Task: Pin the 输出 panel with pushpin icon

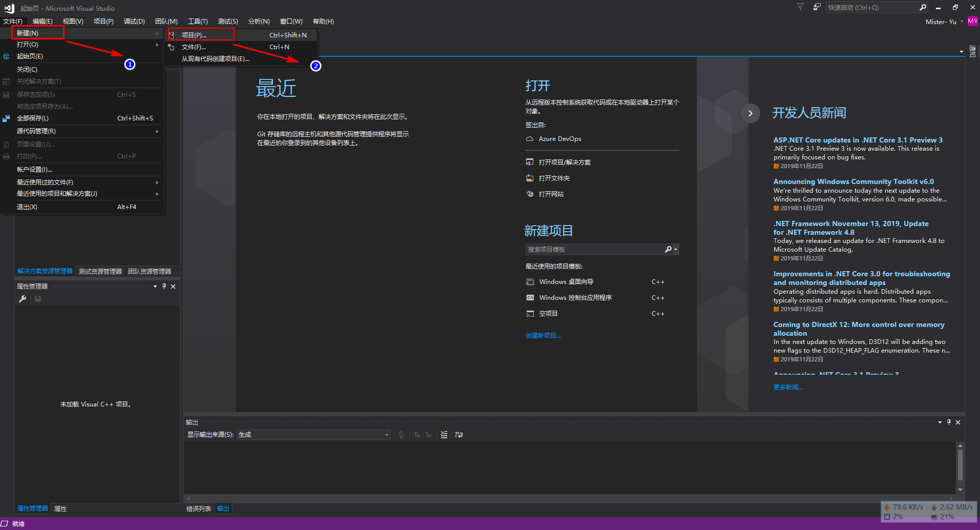Action: [949, 422]
